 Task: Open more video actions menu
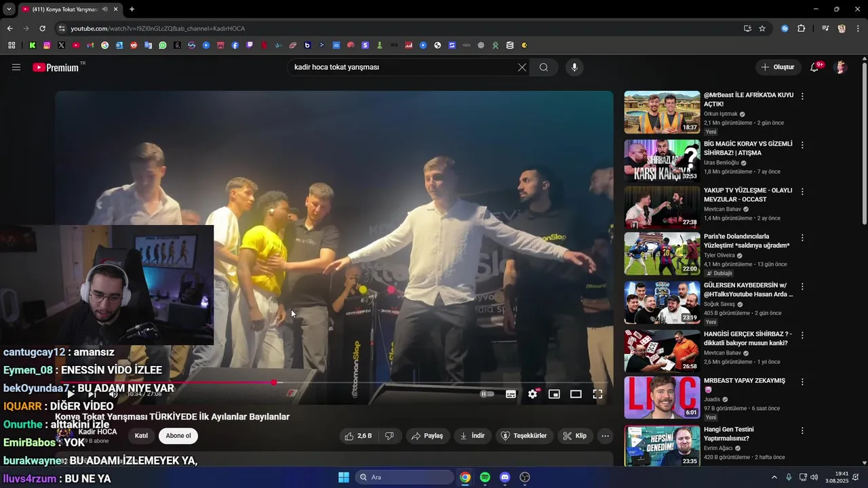606,436
